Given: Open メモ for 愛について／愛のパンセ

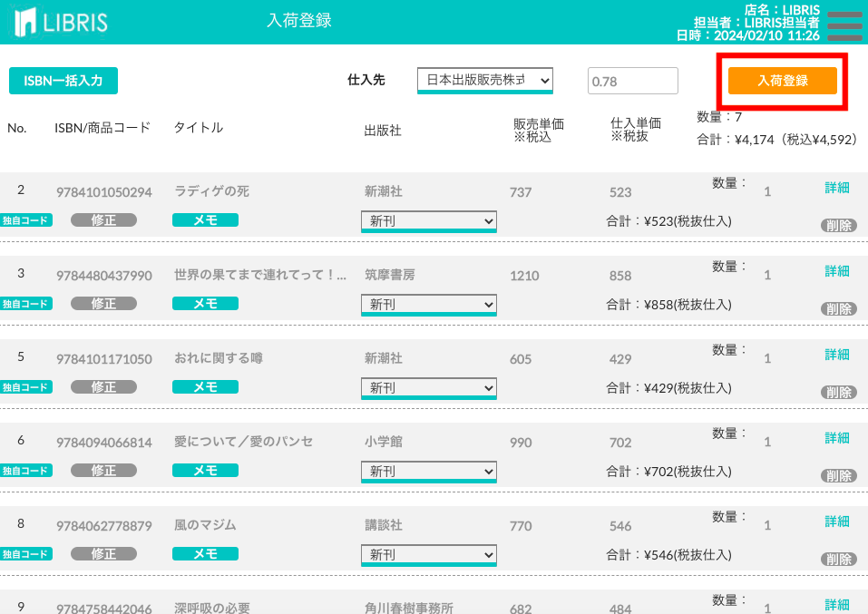Looking at the screenshot, I should pos(205,471).
